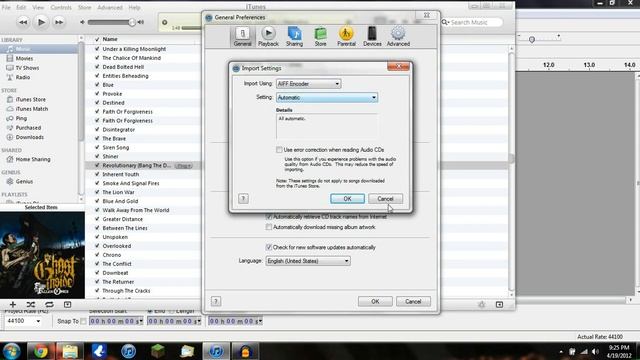
Task: Select song Smoke And Signal Fires
Action: pos(131,183)
